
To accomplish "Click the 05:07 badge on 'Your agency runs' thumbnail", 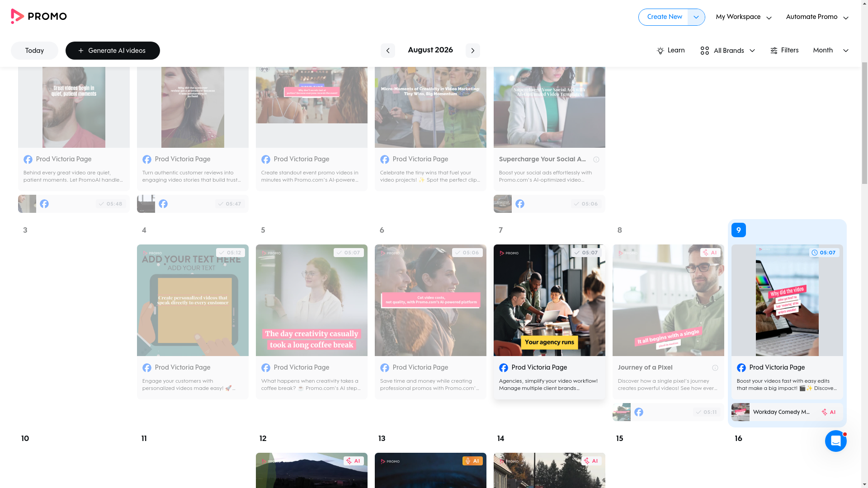I will pyautogui.click(x=586, y=253).
